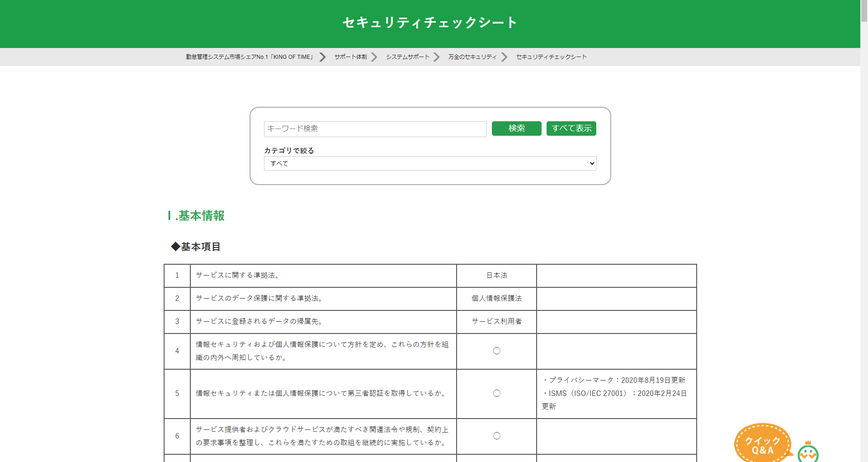Open 万全のセキュリティ breadcrumb link
Viewport: 868px width, 462px height.
(472, 57)
